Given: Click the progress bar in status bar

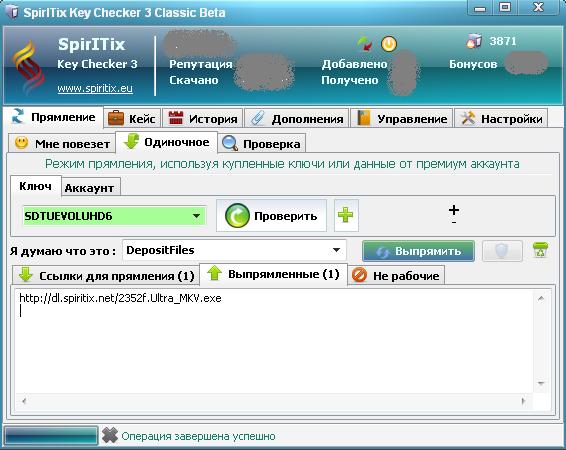Looking at the screenshot, I should pyautogui.click(x=51, y=435).
